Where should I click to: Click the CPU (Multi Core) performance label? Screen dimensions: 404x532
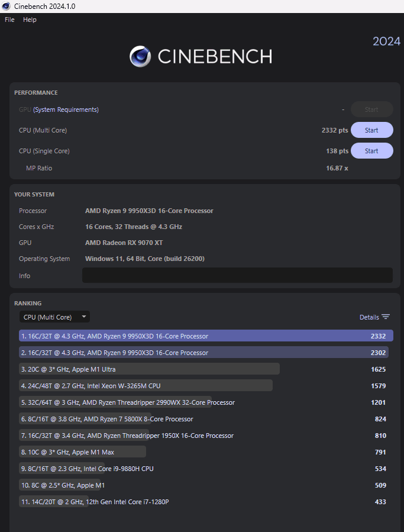click(x=43, y=130)
